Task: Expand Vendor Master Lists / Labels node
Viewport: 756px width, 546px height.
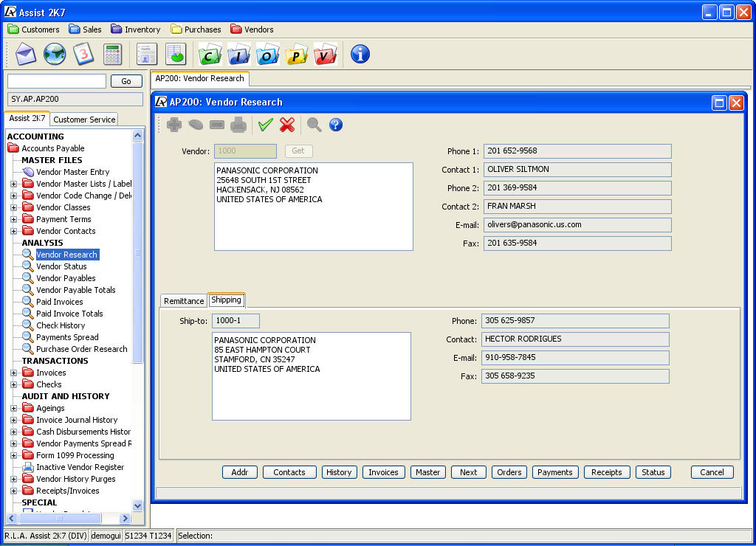Action: coord(13,184)
